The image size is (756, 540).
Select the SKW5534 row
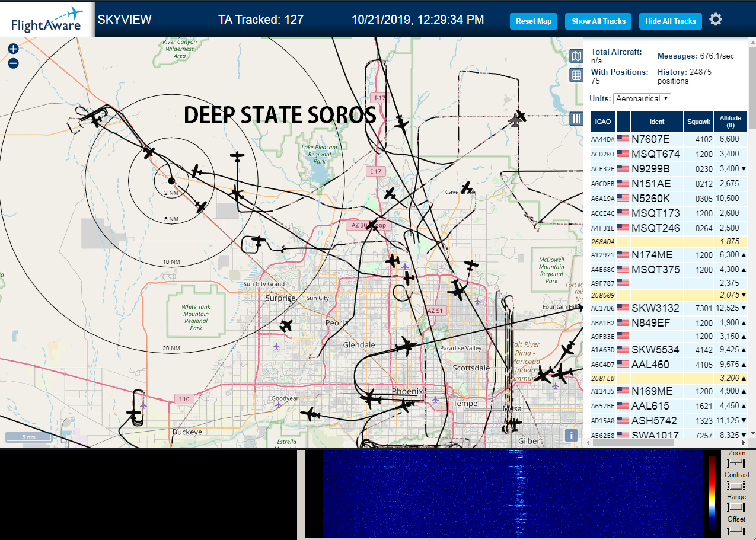pos(669,349)
